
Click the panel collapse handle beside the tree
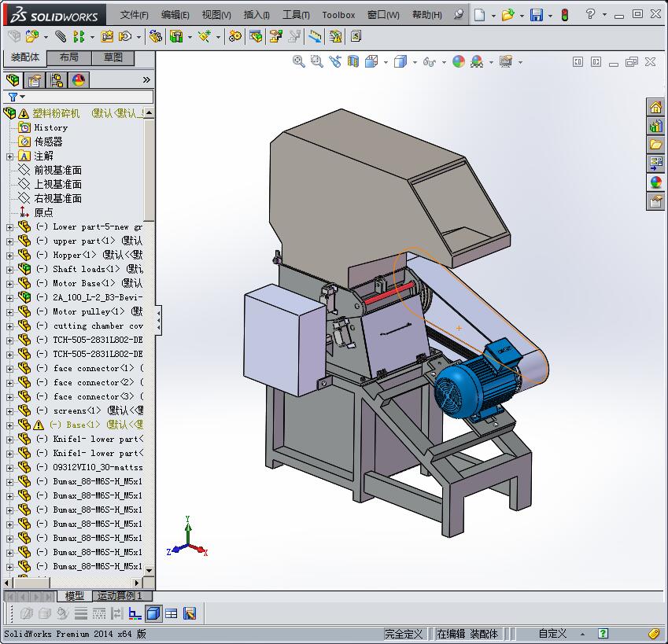(x=158, y=320)
